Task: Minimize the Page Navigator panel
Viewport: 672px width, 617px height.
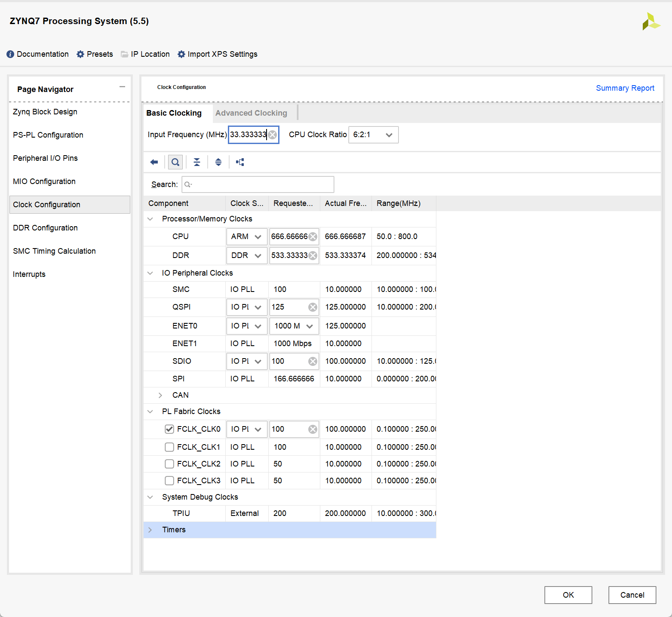Action: coord(122,87)
